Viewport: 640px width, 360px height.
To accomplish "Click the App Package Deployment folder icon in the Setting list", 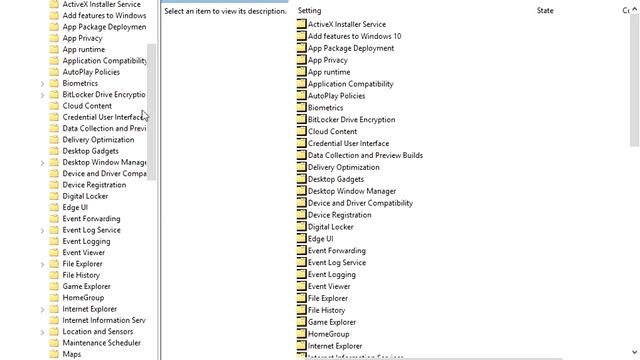I will pyautogui.click(x=301, y=47).
